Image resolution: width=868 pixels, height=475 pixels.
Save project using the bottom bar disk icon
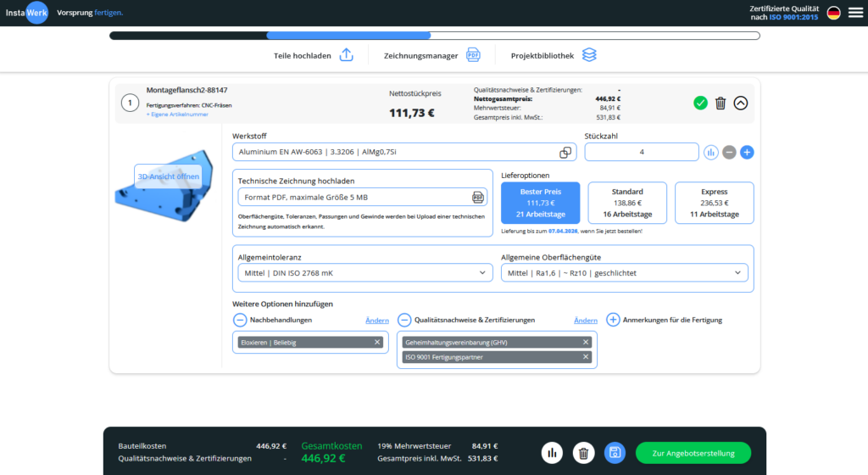click(x=615, y=453)
